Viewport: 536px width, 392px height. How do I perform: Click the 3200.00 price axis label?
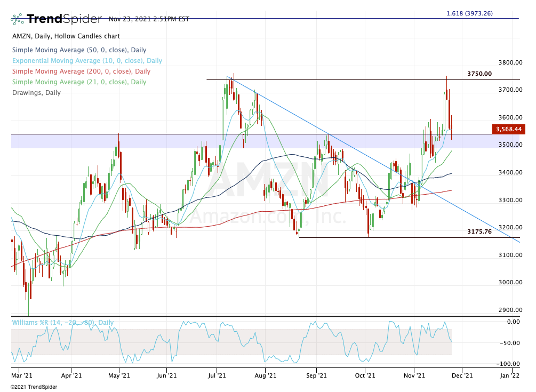(511, 227)
